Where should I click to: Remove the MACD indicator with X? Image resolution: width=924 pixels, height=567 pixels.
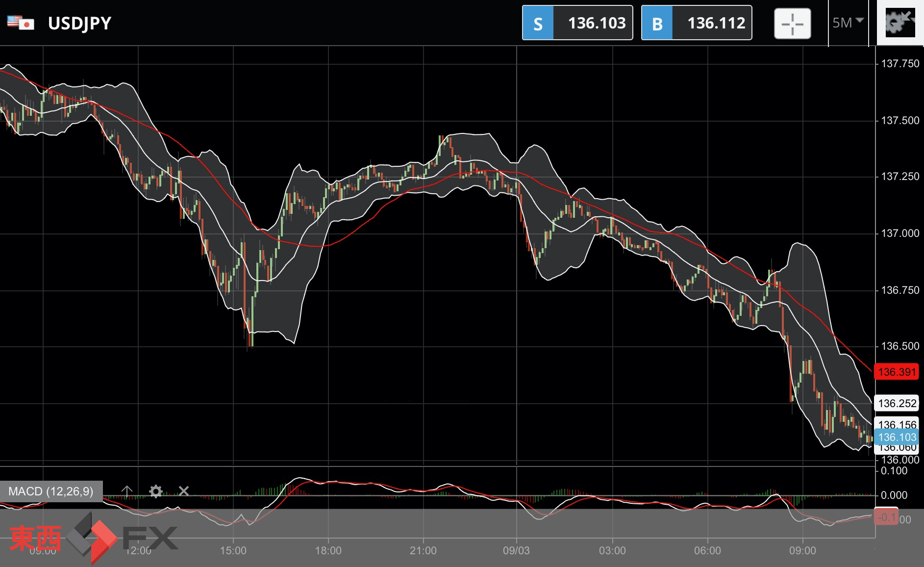184,491
